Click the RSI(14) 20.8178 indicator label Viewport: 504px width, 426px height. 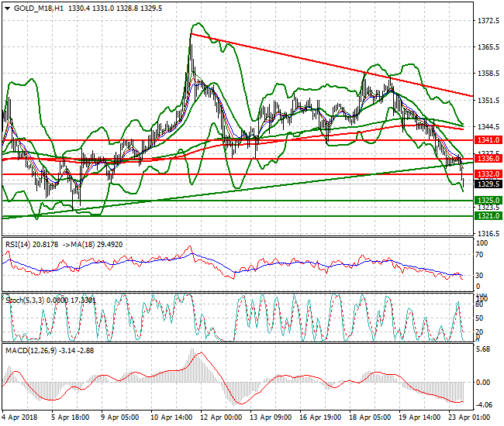click(x=32, y=245)
